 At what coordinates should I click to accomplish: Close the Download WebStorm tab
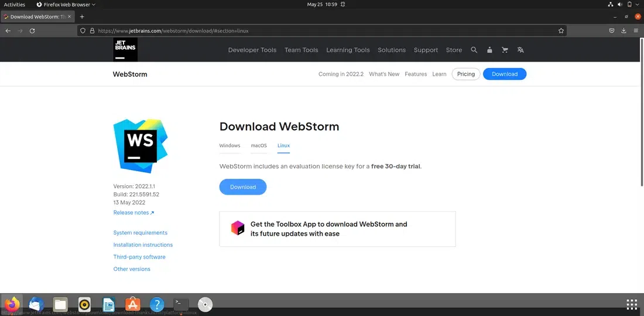click(70, 17)
